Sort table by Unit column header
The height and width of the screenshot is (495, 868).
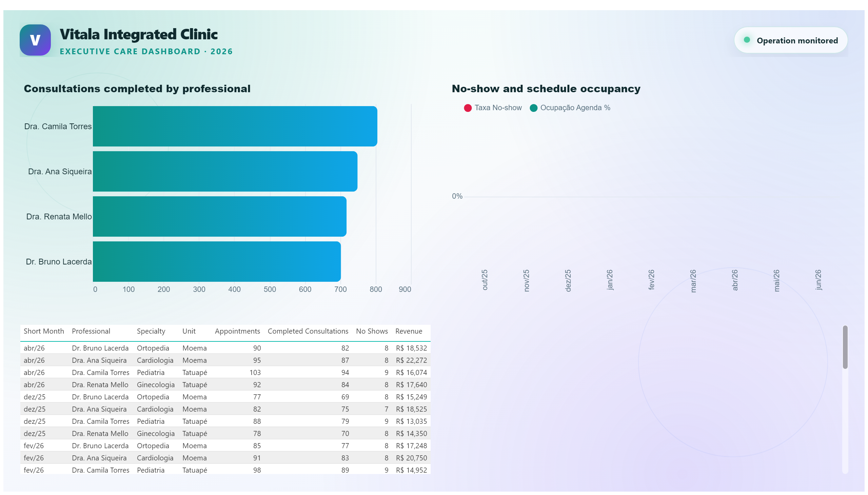coord(189,332)
